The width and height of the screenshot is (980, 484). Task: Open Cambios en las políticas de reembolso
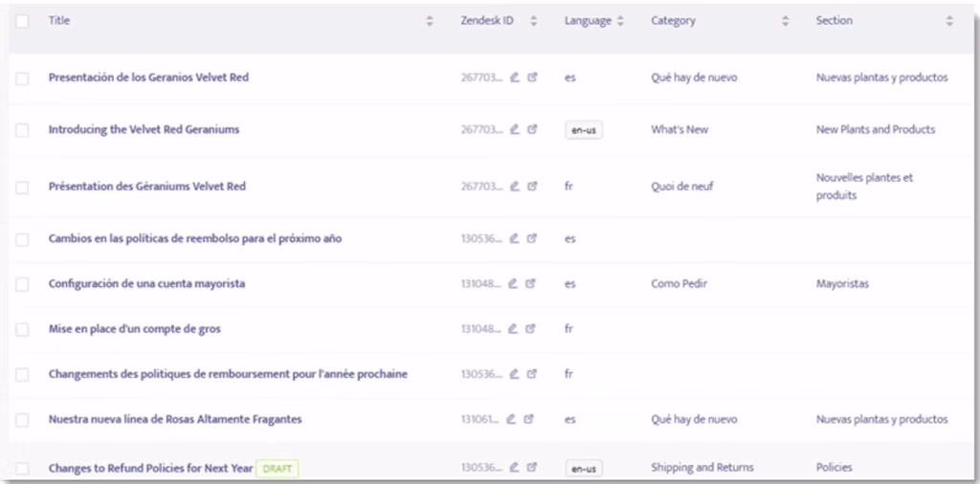195,238
